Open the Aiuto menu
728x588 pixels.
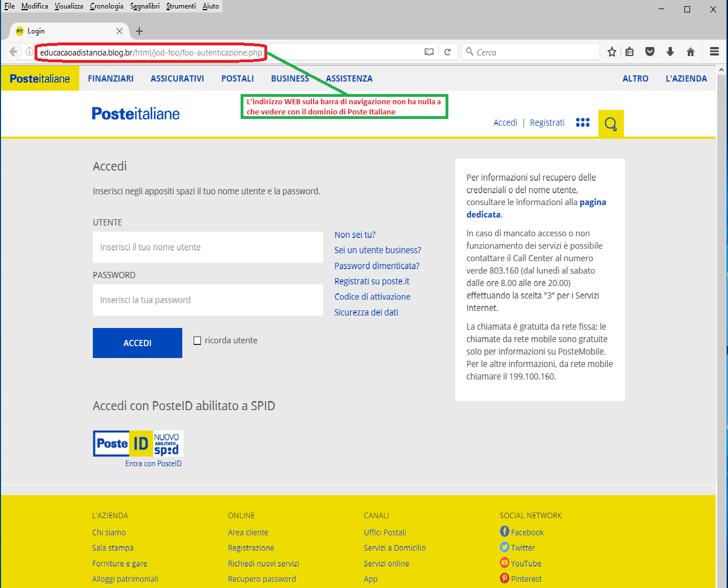(211, 6)
